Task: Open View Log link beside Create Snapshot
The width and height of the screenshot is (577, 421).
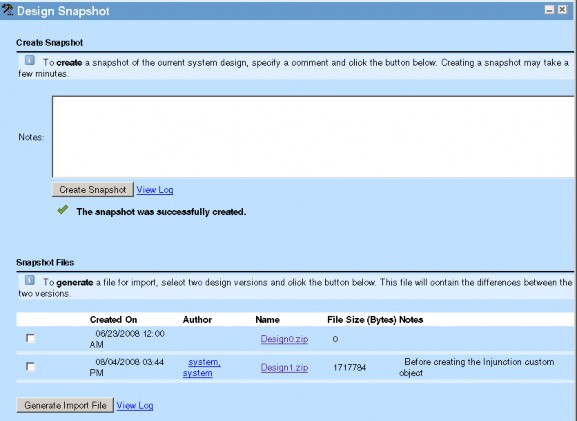Action: pyautogui.click(x=155, y=190)
